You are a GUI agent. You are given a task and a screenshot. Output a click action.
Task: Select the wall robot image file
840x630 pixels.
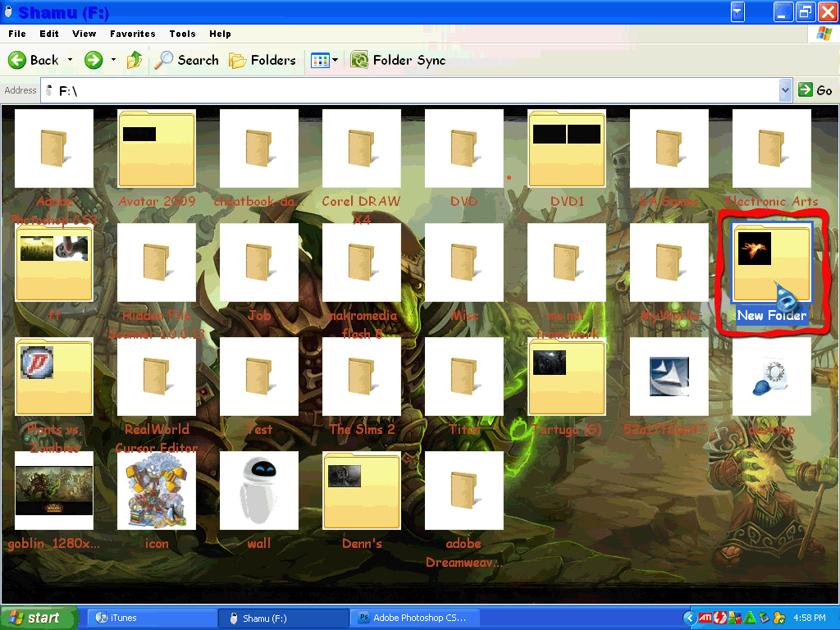coord(258,491)
